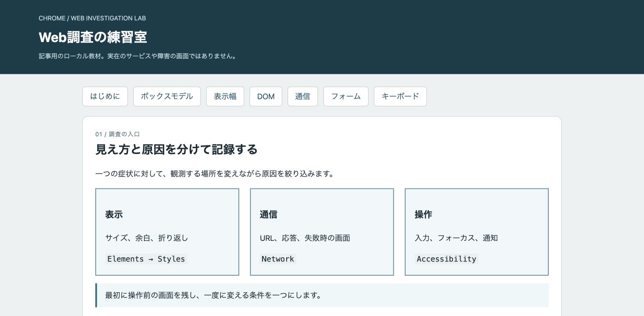Click CHROME / WEB INVESTIGATION LAB label
This screenshot has width=644, height=316.
click(93, 18)
